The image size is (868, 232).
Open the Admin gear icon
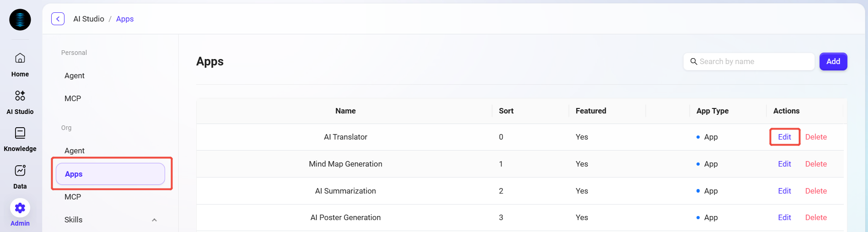(20, 208)
